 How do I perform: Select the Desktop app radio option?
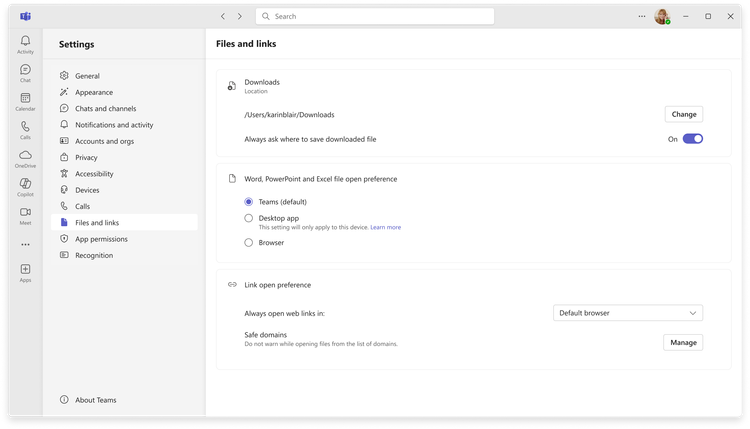point(249,218)
